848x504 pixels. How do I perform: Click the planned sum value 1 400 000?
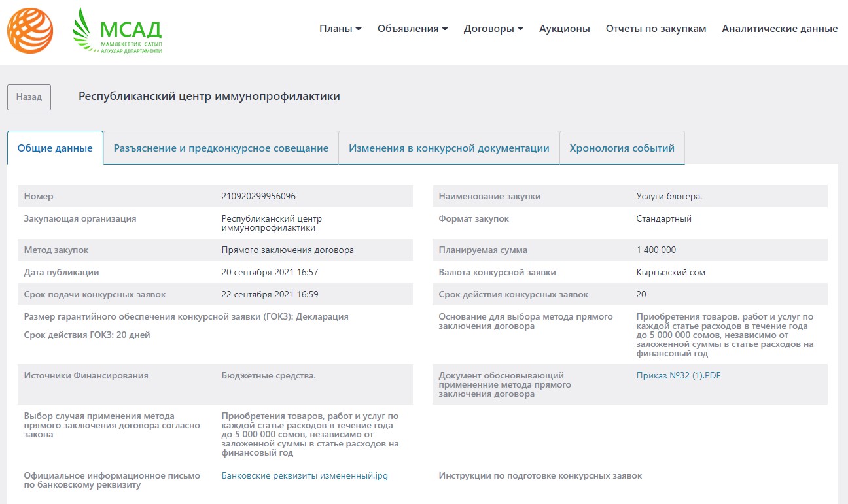tap(656, 250)
